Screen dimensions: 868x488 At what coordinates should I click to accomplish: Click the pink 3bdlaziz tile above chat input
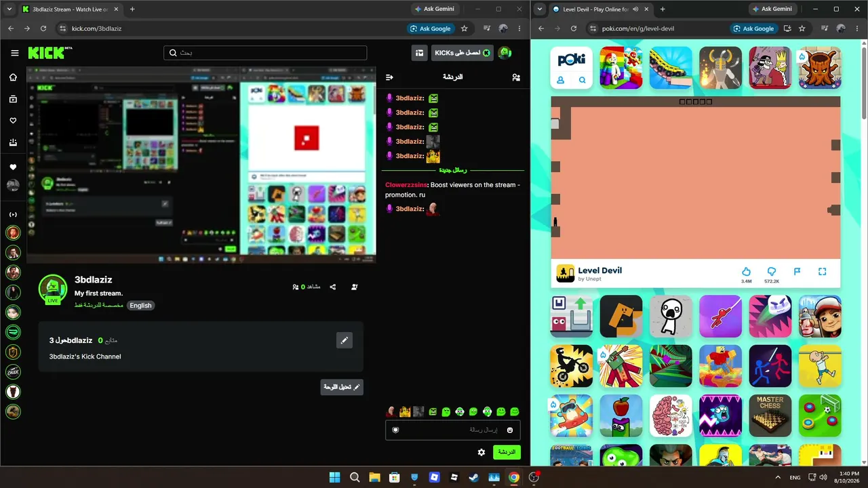(x=391, y=411)
